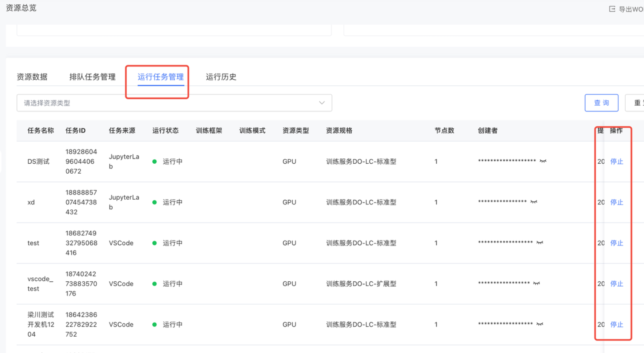Click 停止 for 梁川测试开发机1204

(616, 325)
